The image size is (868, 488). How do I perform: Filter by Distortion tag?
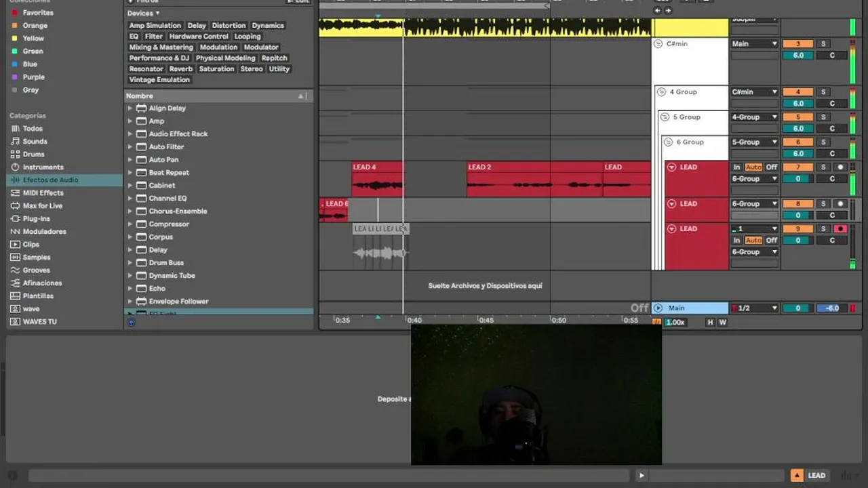coord(229,26)
